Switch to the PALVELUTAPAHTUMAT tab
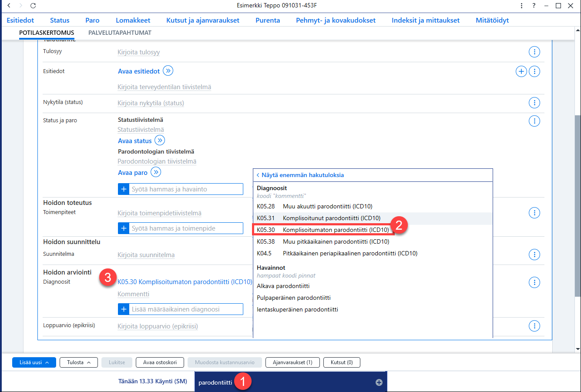Screen dimensions: 581x392 [120, 33]
